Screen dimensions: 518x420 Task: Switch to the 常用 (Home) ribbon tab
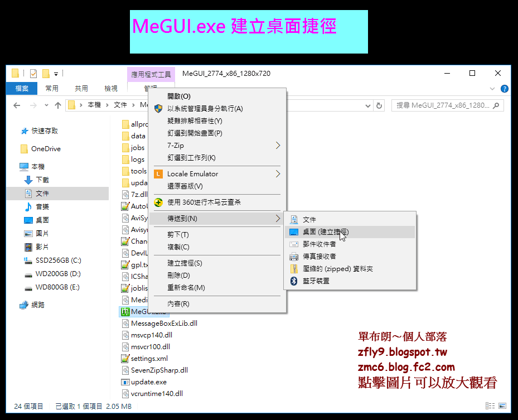(52, 88)
